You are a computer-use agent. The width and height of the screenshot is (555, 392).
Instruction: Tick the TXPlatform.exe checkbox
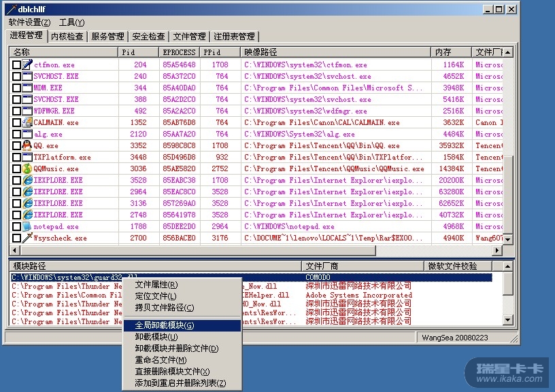pos(16,158)
